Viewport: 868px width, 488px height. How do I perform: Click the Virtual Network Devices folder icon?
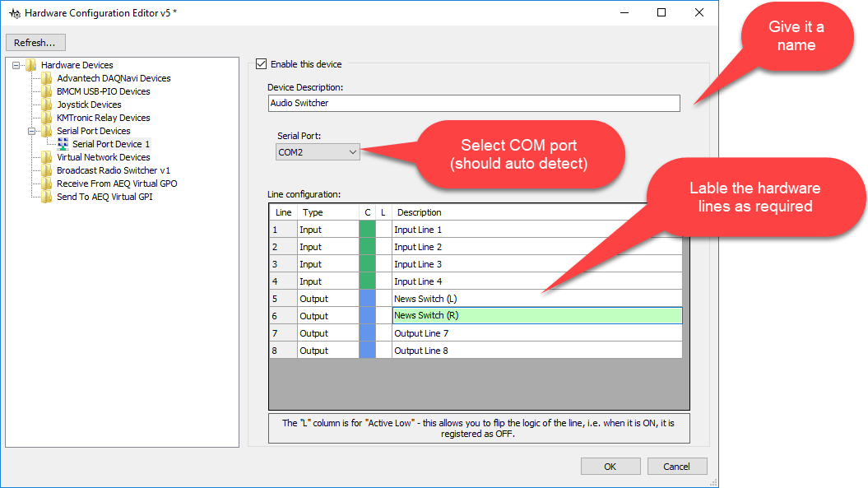point(47,157)
